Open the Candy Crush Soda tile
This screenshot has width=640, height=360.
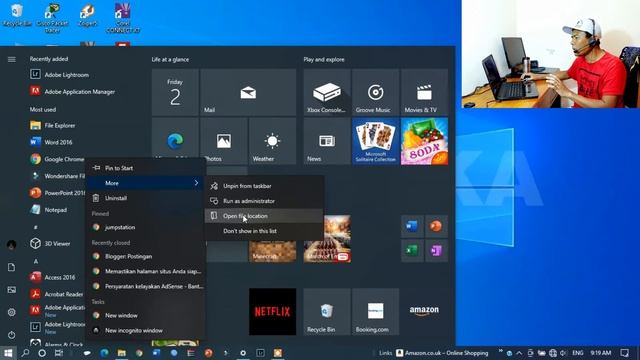[x=424, y=141]
